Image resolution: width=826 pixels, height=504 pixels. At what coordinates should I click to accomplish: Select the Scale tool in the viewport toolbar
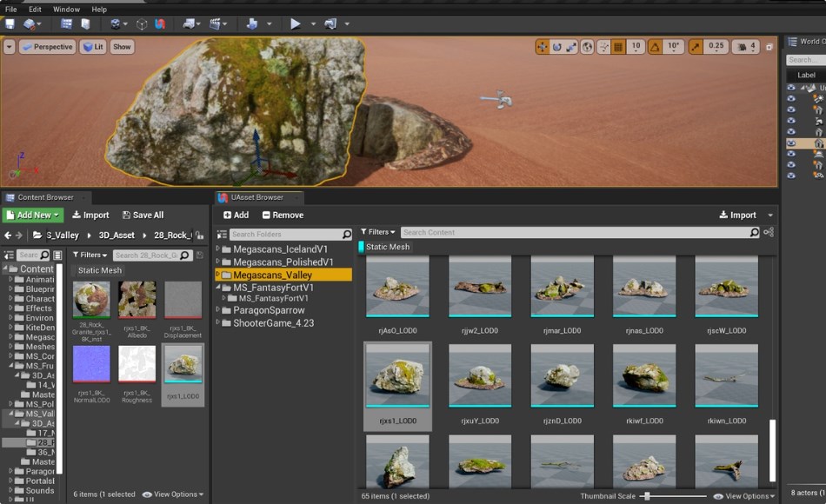click(570, 46)
